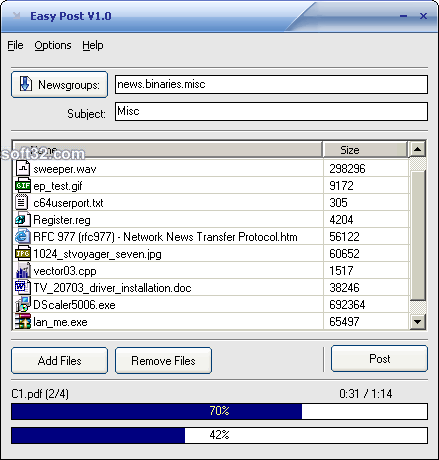Select the Register.reg file name

(x=62, y=220)
